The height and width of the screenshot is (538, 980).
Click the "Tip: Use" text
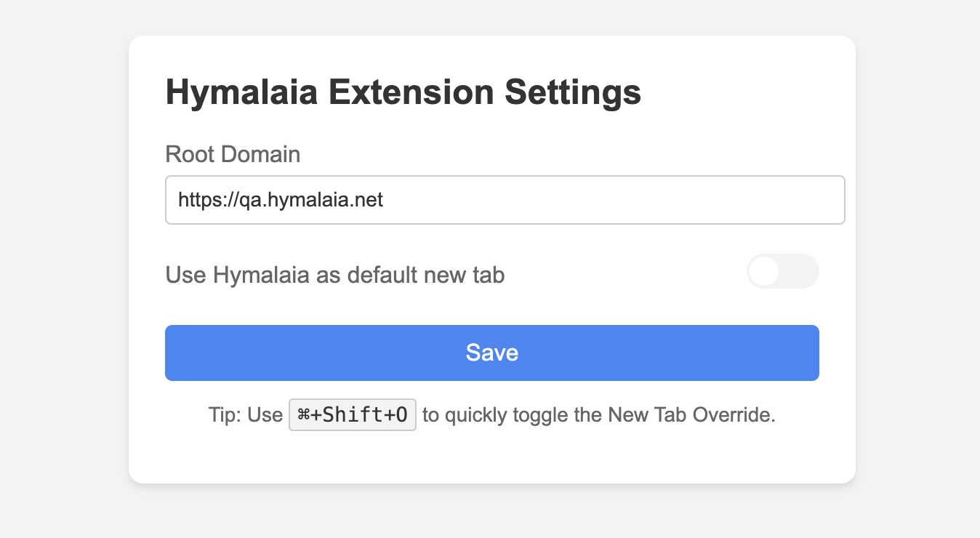tap(245, 415)
